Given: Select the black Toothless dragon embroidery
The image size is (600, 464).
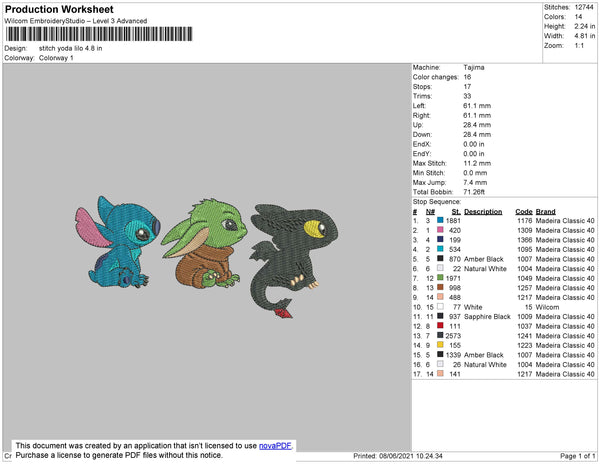Looking at the screenshot, I should click(294, 260).
